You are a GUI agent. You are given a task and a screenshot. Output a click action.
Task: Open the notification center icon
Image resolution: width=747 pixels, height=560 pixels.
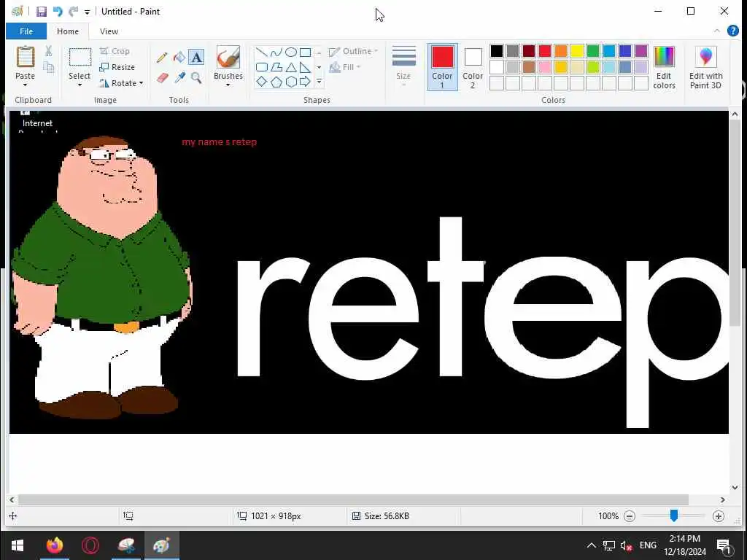[x=724, y=546]
